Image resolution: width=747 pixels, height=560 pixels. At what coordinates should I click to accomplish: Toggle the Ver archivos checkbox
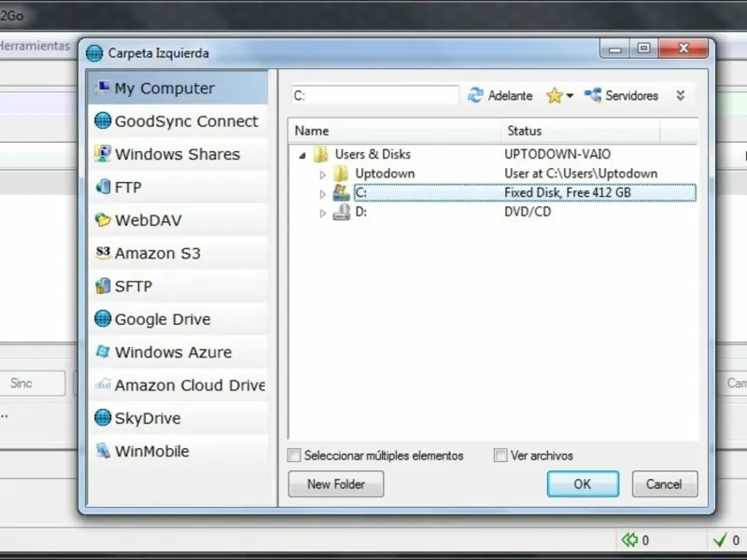tap(500, 455)
